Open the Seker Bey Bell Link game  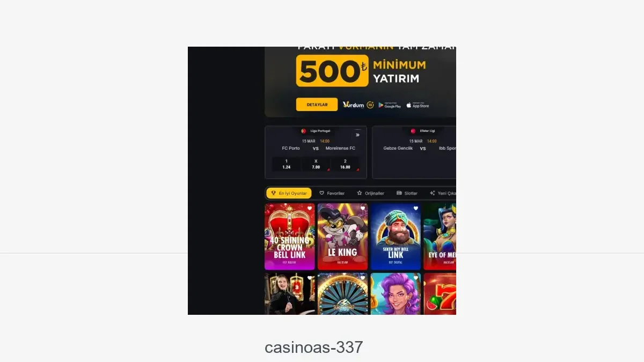(x=396, y=237)
